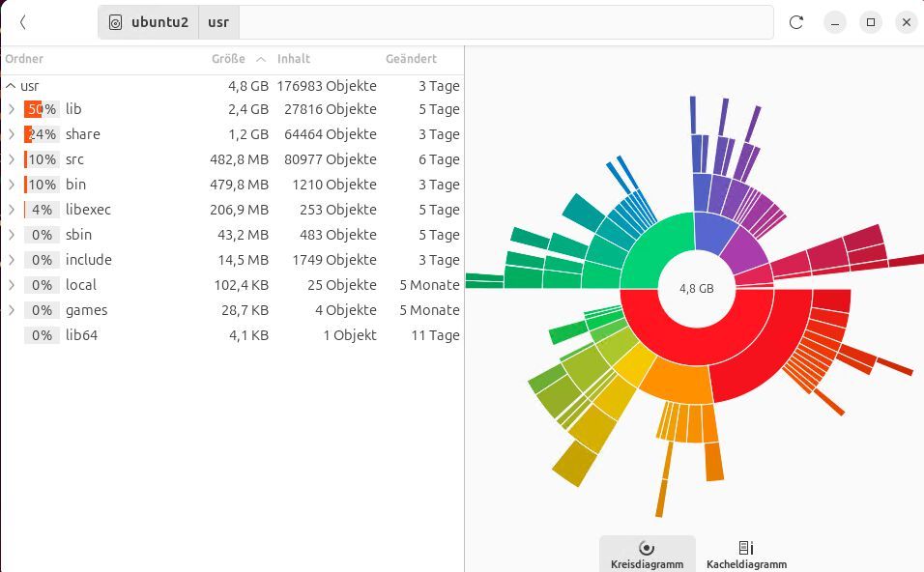Select the 80977 Objekte count
This screenshot has height=572, width=924.
coord(331,159)
